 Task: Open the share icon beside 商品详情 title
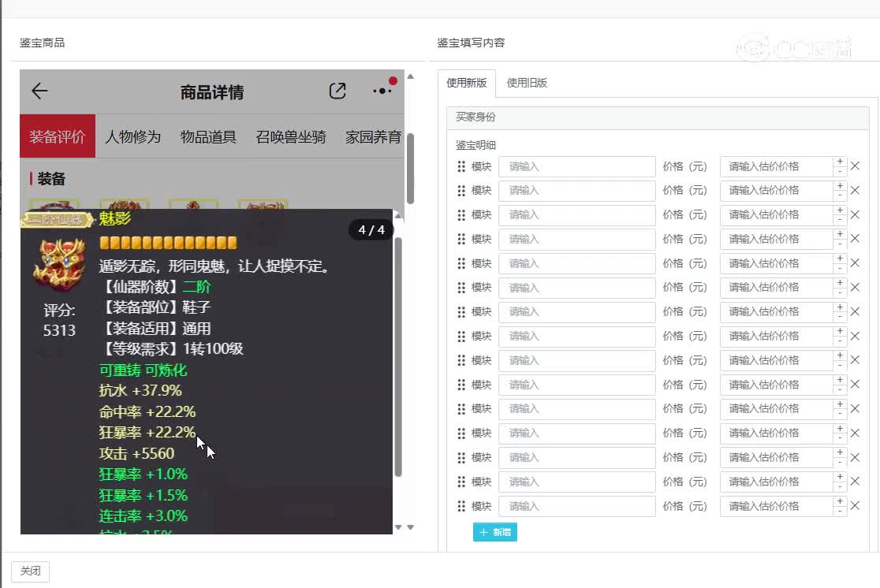337,91
